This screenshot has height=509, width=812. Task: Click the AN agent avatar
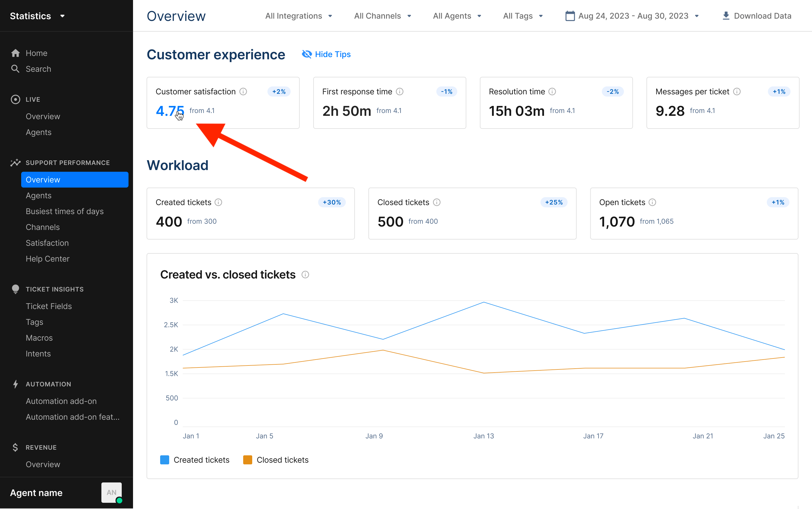[112, 493]
